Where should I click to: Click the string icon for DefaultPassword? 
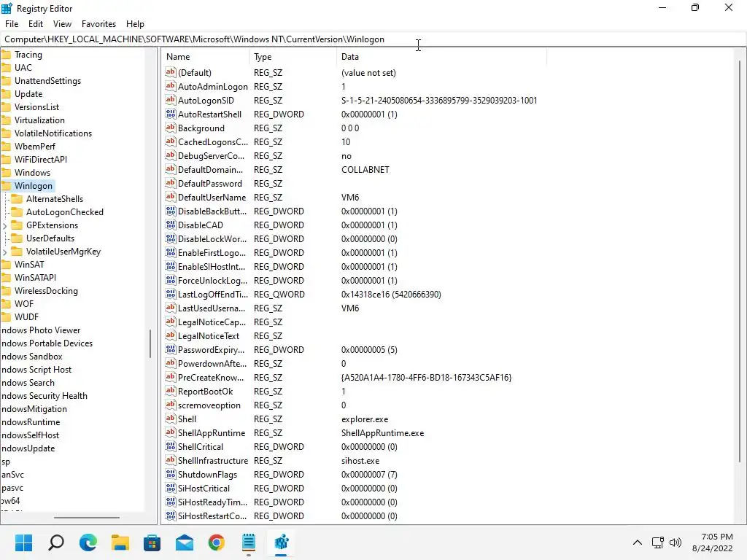click(171, 183)
